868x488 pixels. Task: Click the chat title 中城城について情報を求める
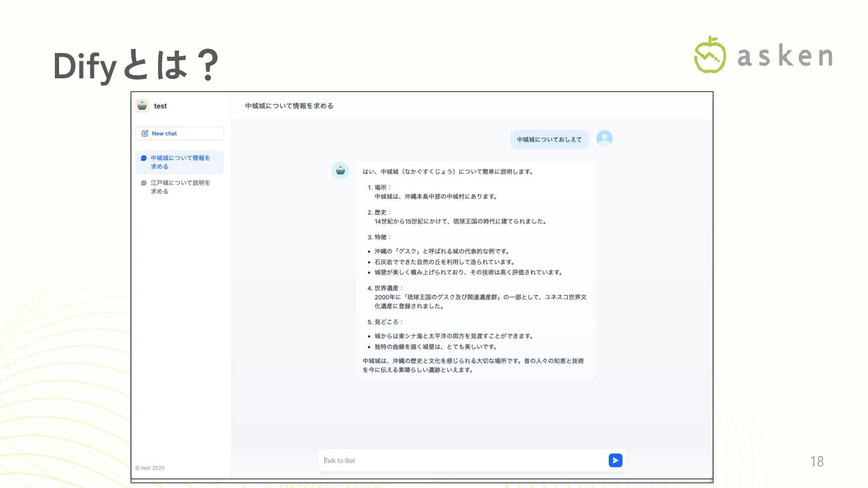click(289, 106)
